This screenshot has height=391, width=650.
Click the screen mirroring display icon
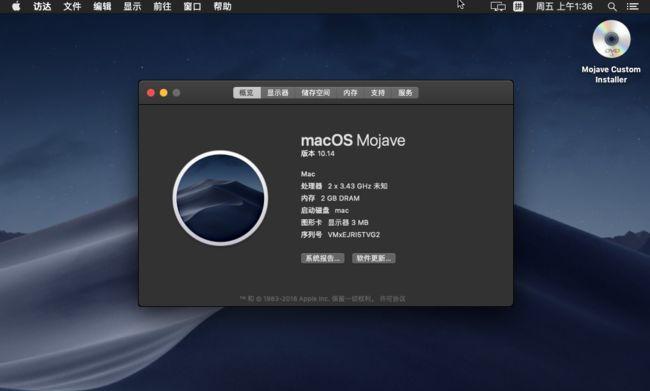pos(498,6)
